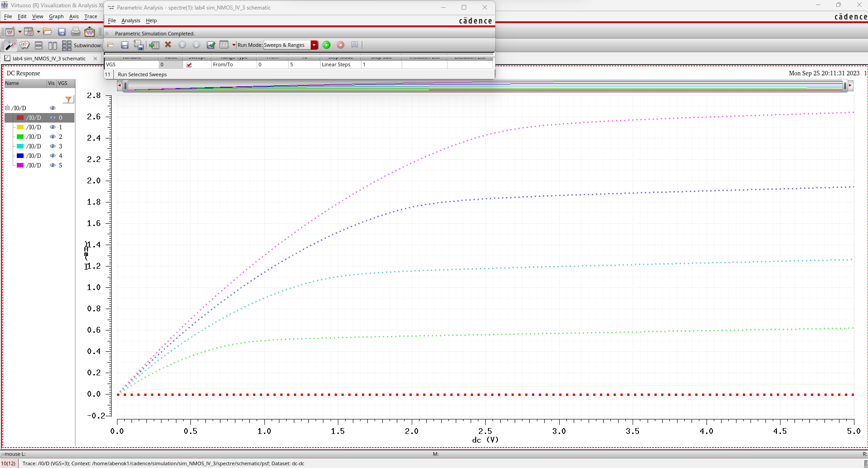The width and height of the screenshot is (868, 468).
Task: Click the VGS variable name cell
Action: point(132,65)
